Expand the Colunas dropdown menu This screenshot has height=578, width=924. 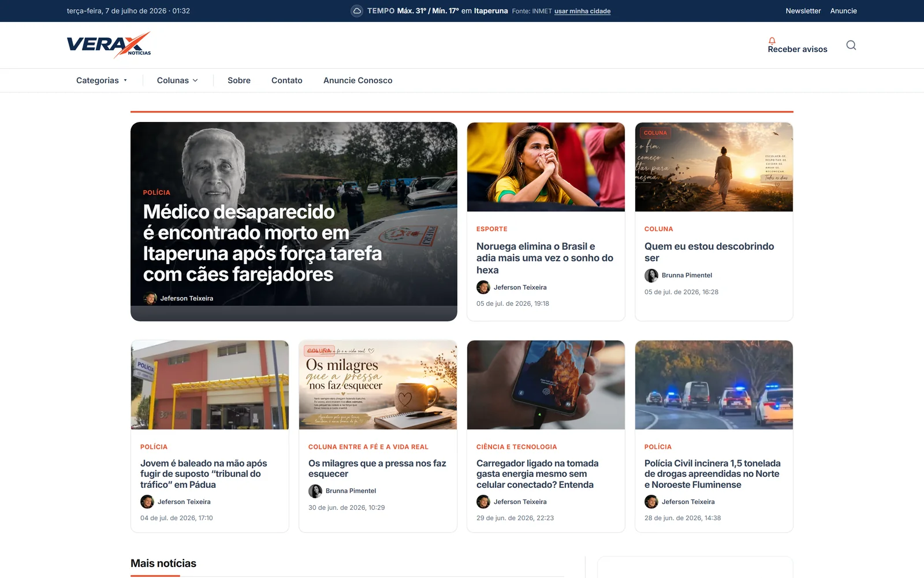click(177, 80)
